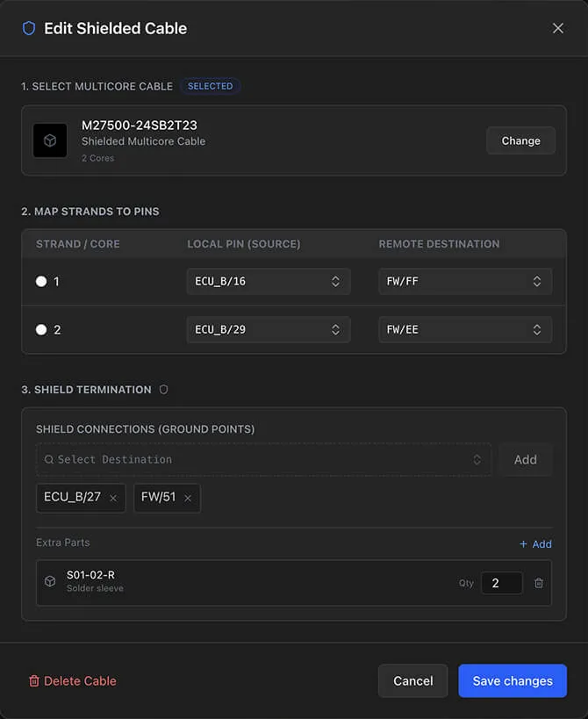Select the strand 2 white color dot
The image size is (588, 719).
pyautogui.click(x=41, y=330)
